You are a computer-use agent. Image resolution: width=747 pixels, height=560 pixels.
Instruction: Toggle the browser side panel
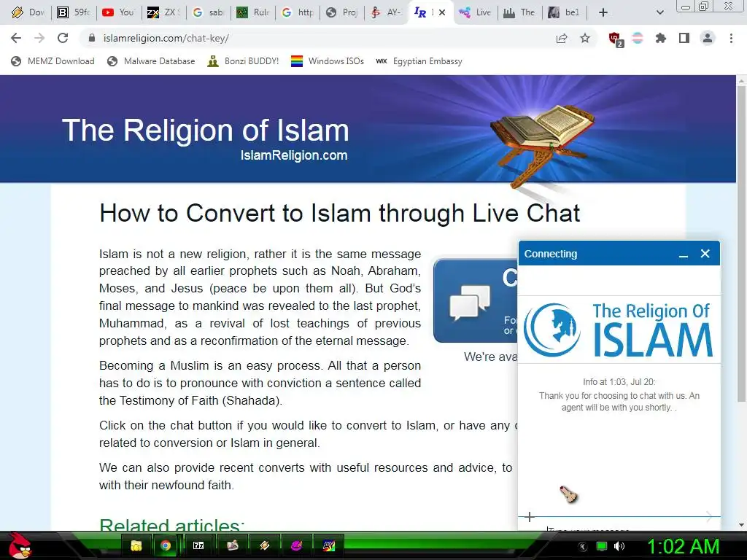(684, 38)
